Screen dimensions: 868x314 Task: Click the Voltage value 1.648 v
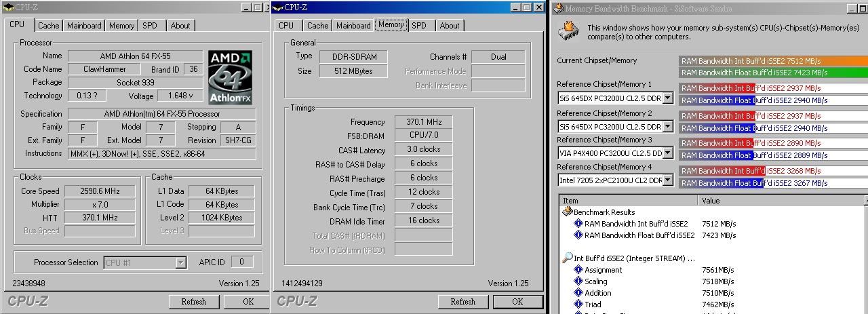tap(180, 96)
